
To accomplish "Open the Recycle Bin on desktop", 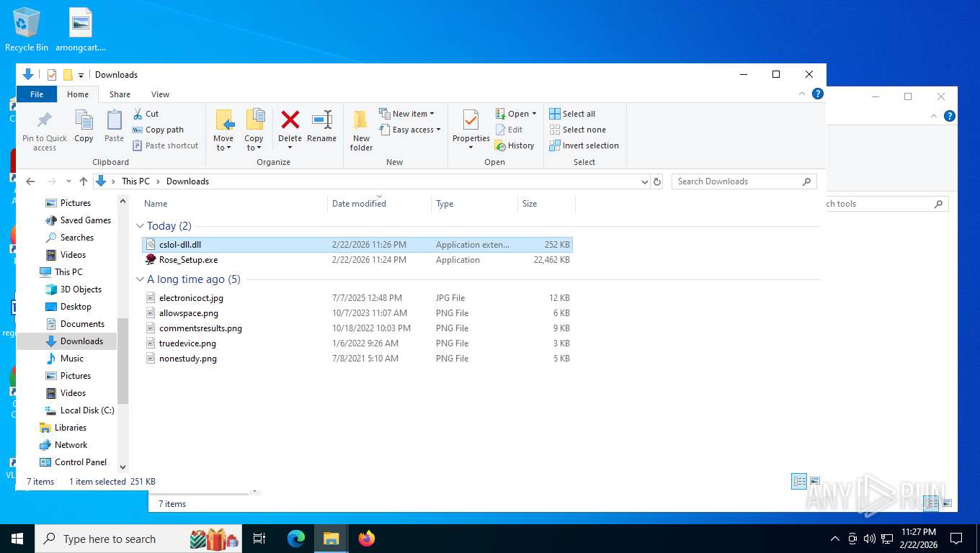I will click(27, 30).
